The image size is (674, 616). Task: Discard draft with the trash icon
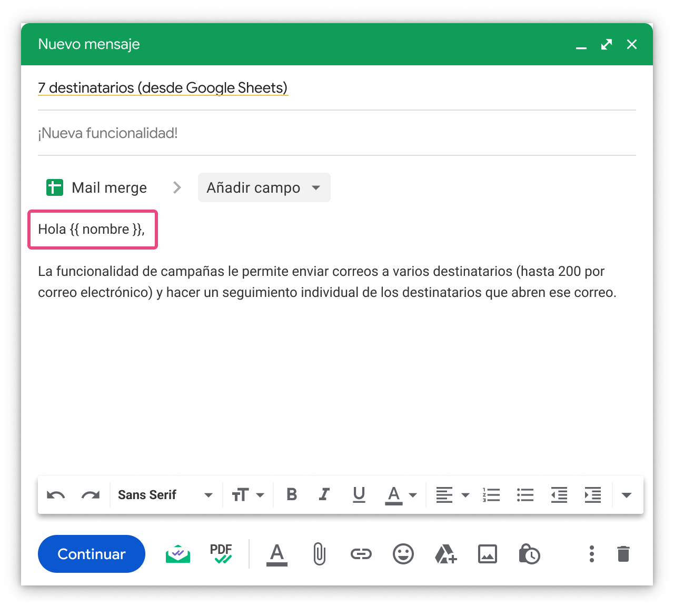click(x=623, y=554)
